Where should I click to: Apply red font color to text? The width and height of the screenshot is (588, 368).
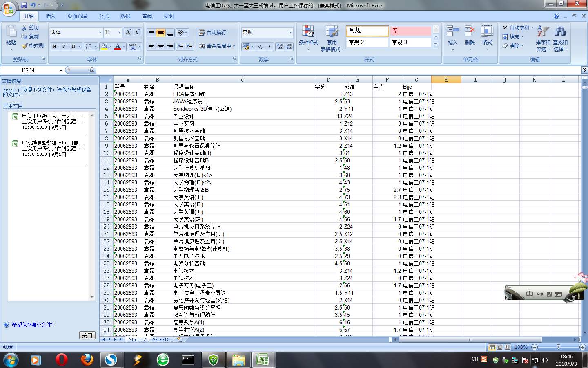(x=118, y=47)
